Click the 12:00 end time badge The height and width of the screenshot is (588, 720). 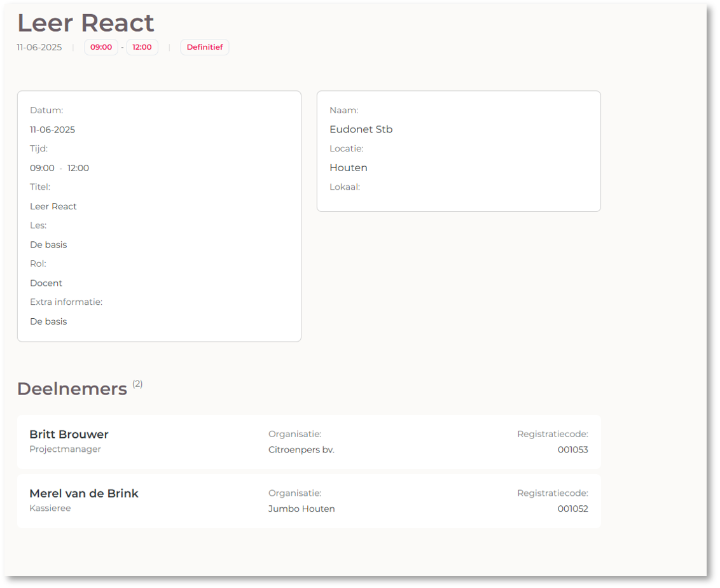[x=142, y=47]
